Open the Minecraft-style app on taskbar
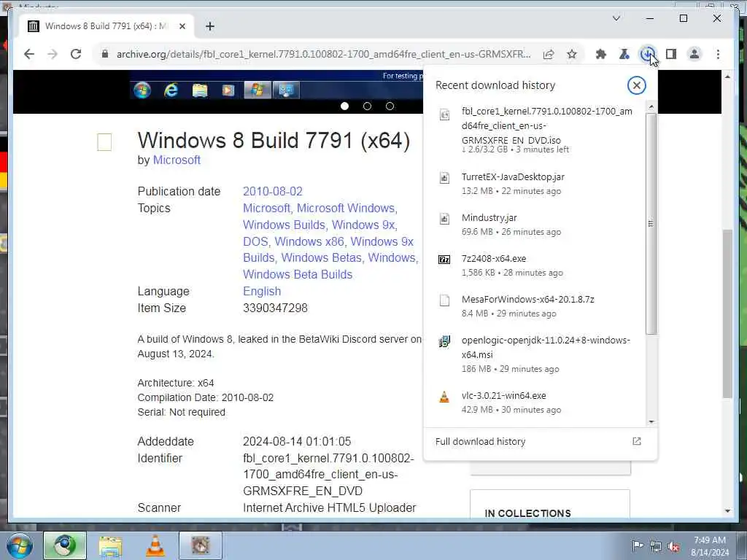 click(201, 545)
